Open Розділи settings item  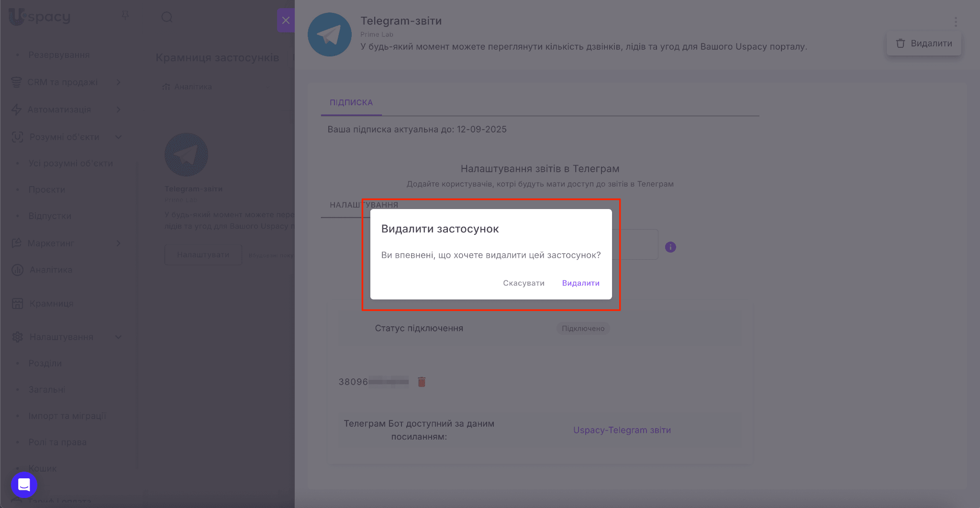coord(45,363)
